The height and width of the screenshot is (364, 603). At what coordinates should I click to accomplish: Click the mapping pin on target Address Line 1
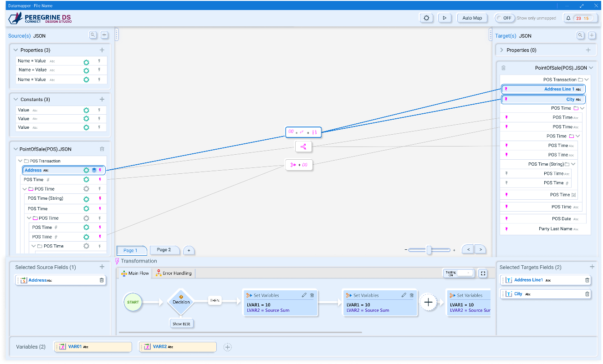click(506, 89)
